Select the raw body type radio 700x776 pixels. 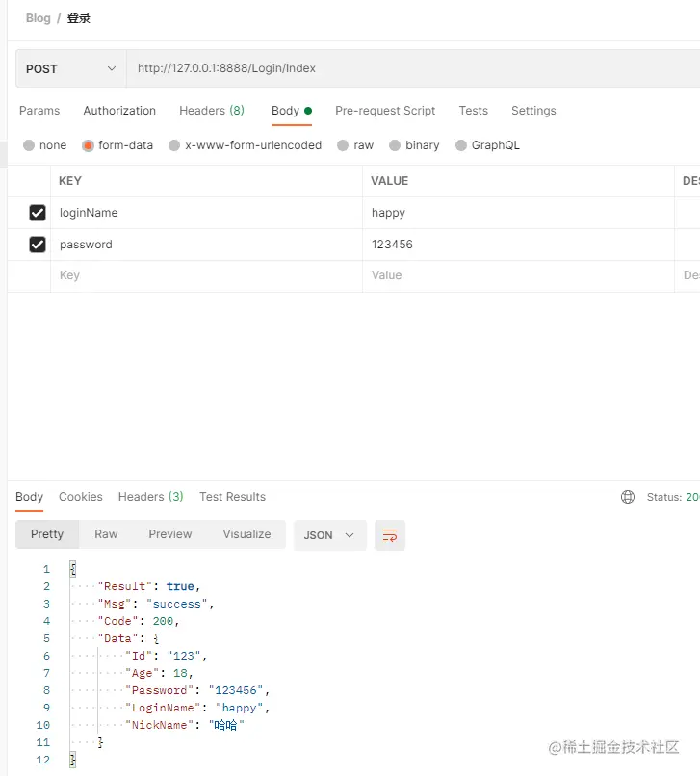click(x=343, y=145)
